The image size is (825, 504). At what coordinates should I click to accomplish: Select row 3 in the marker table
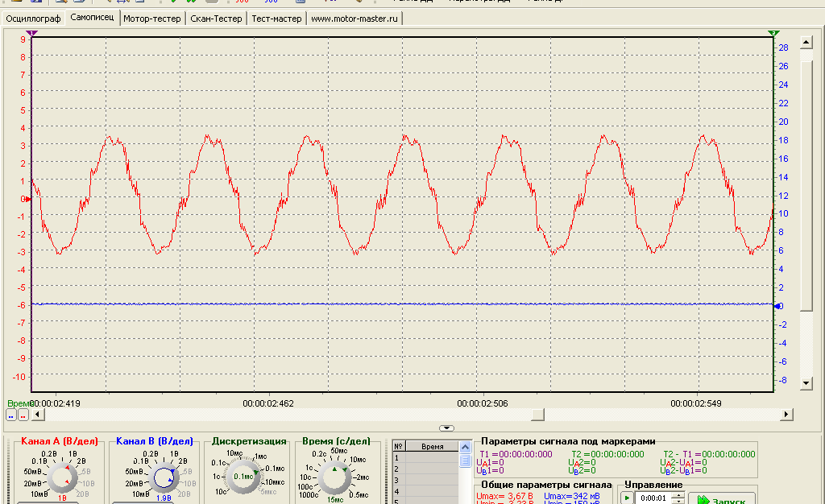point(425,481)
